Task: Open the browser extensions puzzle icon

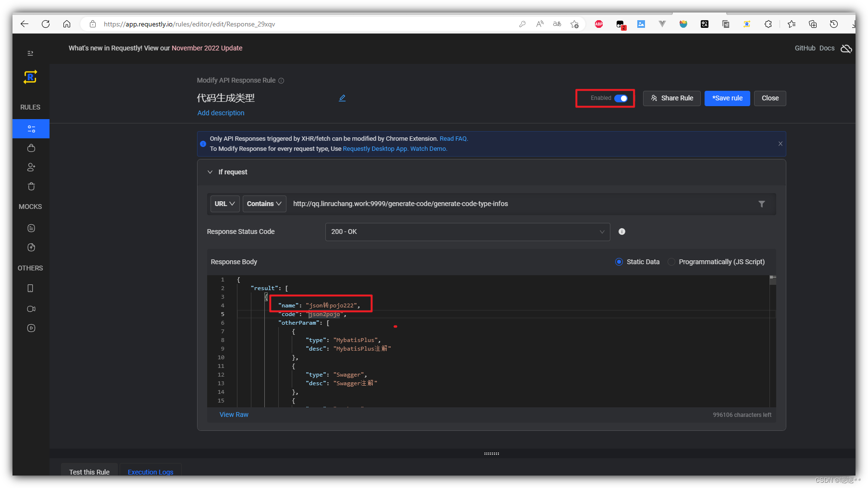Action: point(768,24)
